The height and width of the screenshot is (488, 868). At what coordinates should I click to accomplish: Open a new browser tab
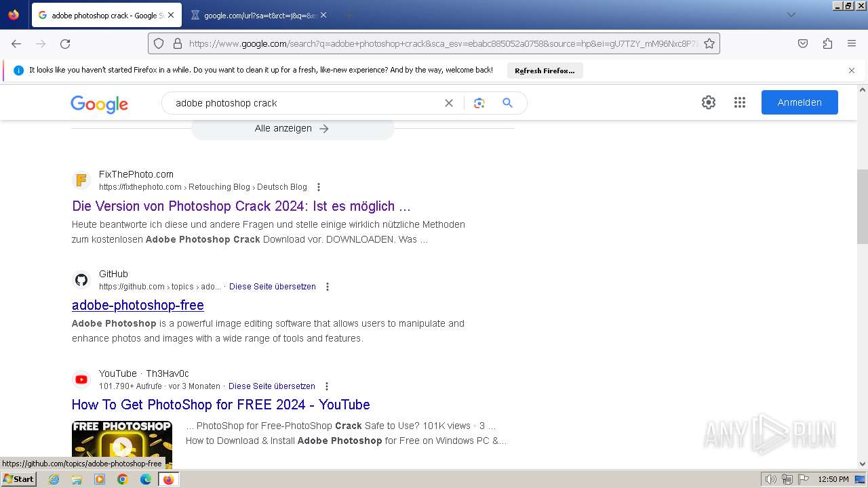click(349, 15)
